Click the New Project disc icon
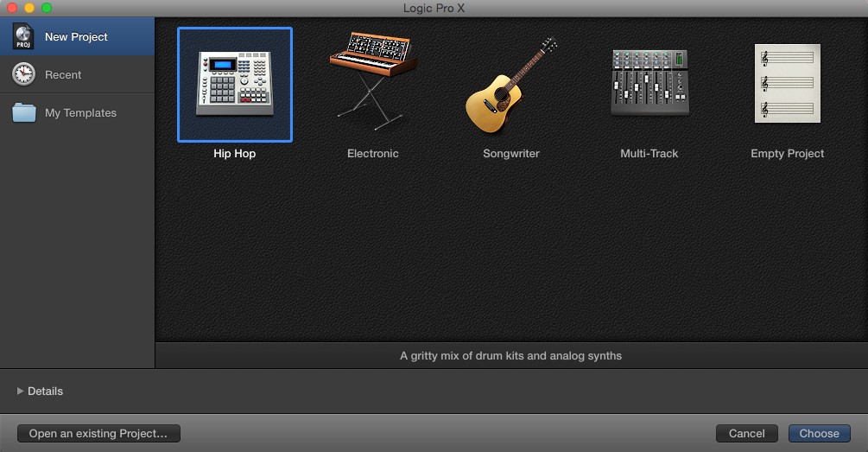 pyautogui.click(x=23, y=36)
